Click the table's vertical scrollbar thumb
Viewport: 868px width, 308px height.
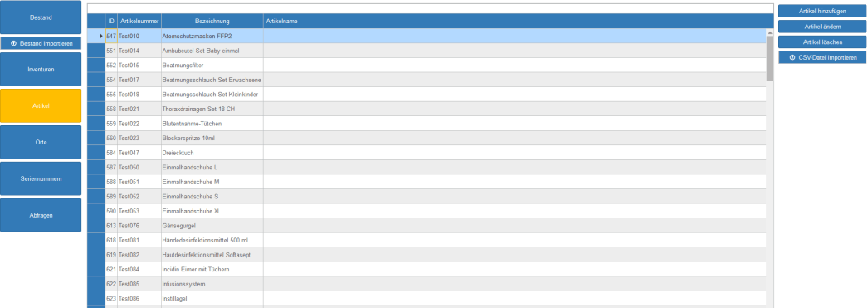click(x=770, y=58)
